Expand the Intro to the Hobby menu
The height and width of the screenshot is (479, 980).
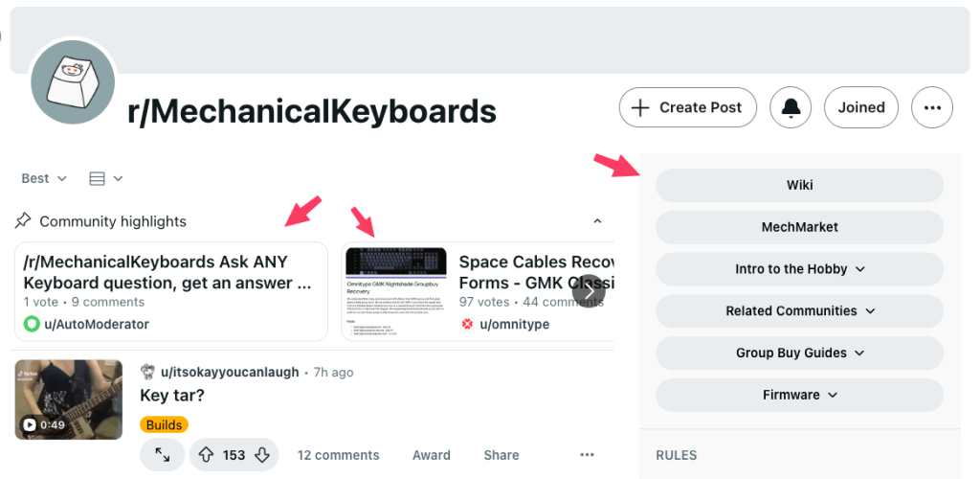point(799,269)
